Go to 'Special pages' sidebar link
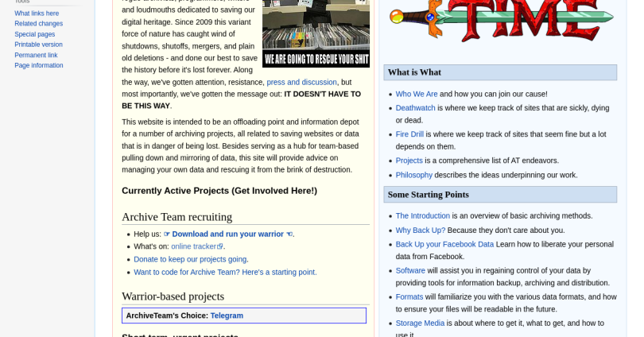Image resolution: width=644 pixels, height=337 pixels. coord(34,34)
